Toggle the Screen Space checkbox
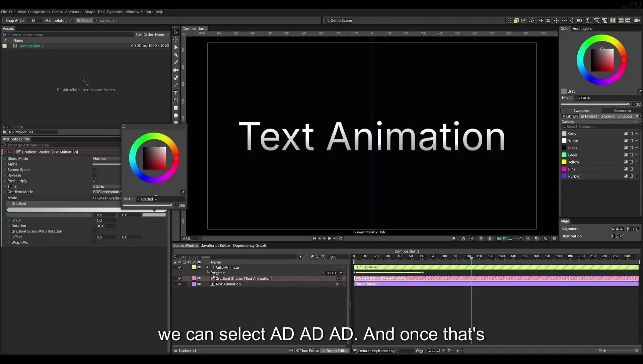The width and height of the screenshot is (643, 364). pos(94,170)
